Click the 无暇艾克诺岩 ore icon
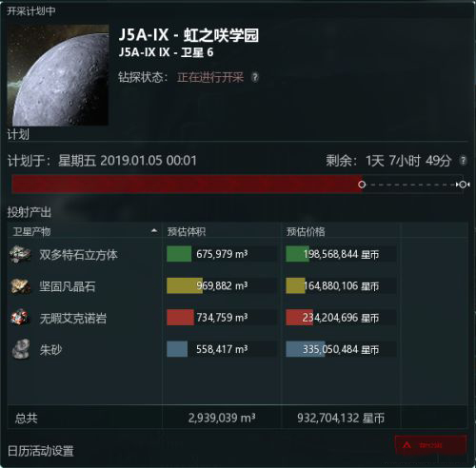 20,318
